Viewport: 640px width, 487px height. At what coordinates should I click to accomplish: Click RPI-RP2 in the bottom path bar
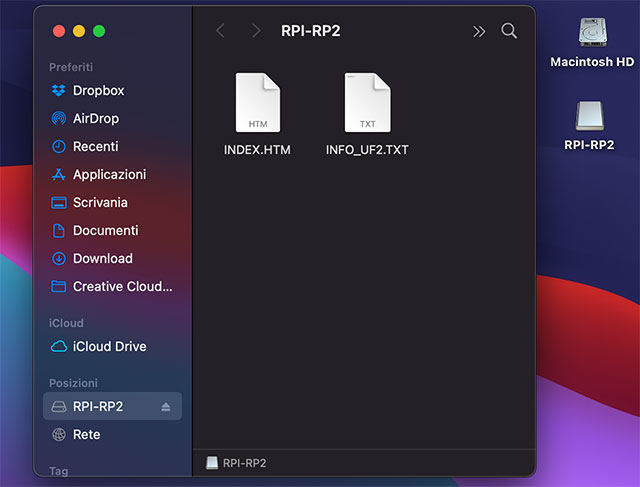(x=244, y=463)
